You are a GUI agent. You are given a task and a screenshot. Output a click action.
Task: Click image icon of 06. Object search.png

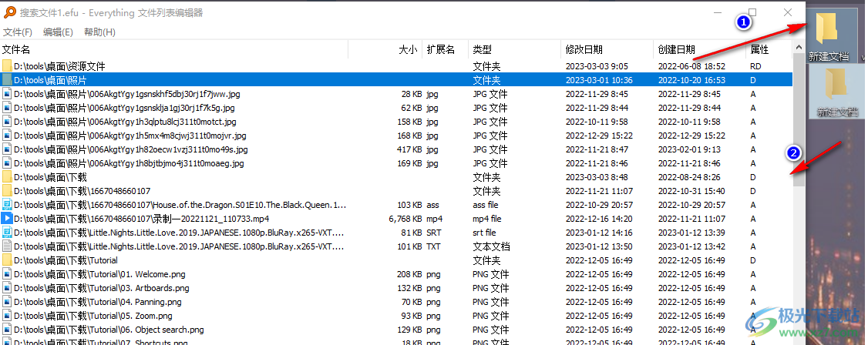coord(7,330)
